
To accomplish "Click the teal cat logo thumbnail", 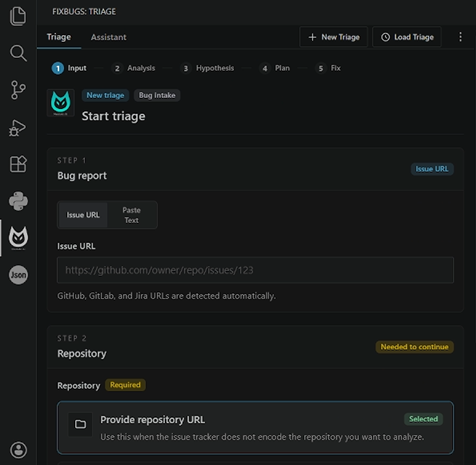I will point(60,102).
